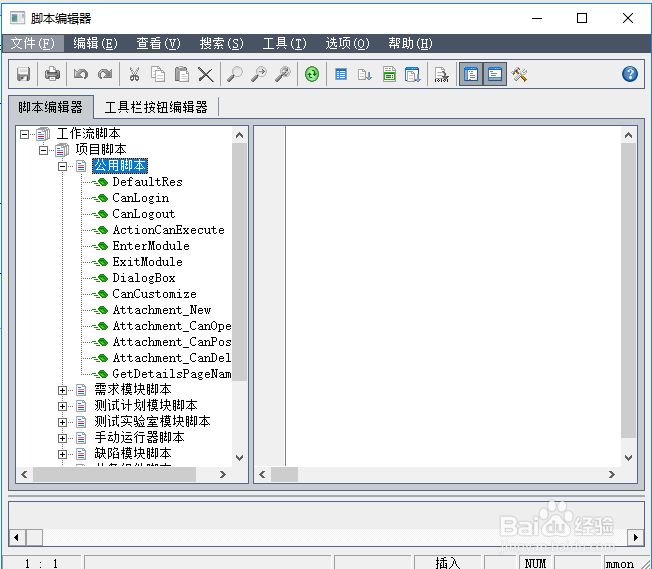
Task: Toggle the script tree view button
Action: click(x=471, y=74)
